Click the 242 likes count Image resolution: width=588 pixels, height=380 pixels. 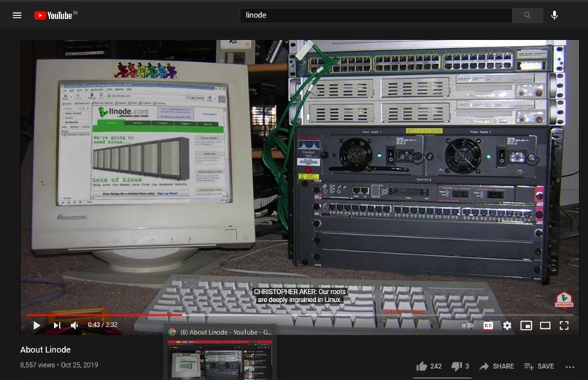tap(436, 366)
